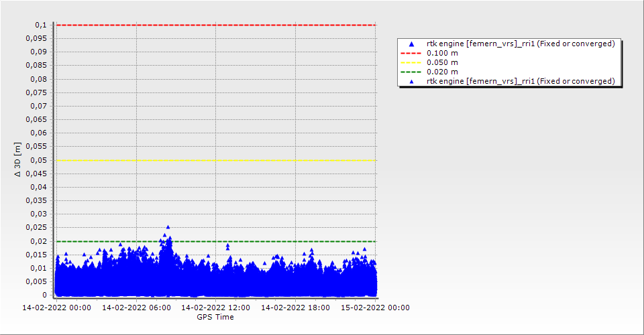Click the red dashed legend line sample
The height and width of the screenshot is (335, 644).
411,53
